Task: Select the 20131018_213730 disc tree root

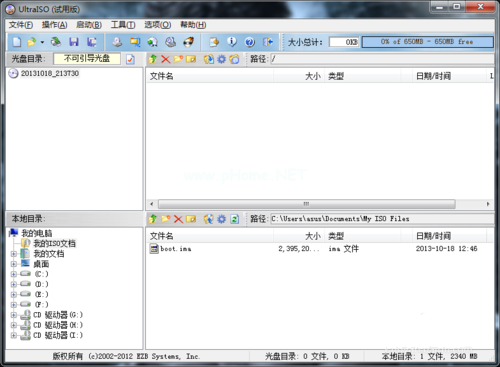Action: point(50,73)
